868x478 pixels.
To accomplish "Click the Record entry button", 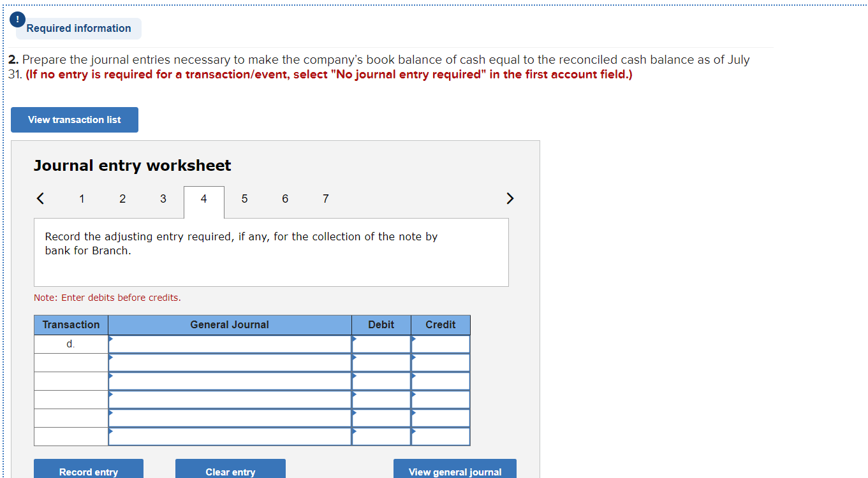I will pyautogui.click(x=88, y=472).
